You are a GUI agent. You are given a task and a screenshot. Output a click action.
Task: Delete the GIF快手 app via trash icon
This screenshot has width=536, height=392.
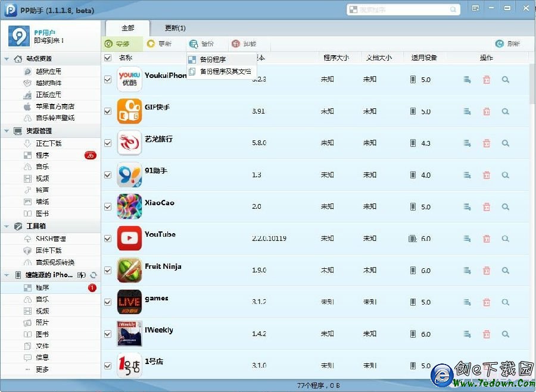(x=487, y=111)
